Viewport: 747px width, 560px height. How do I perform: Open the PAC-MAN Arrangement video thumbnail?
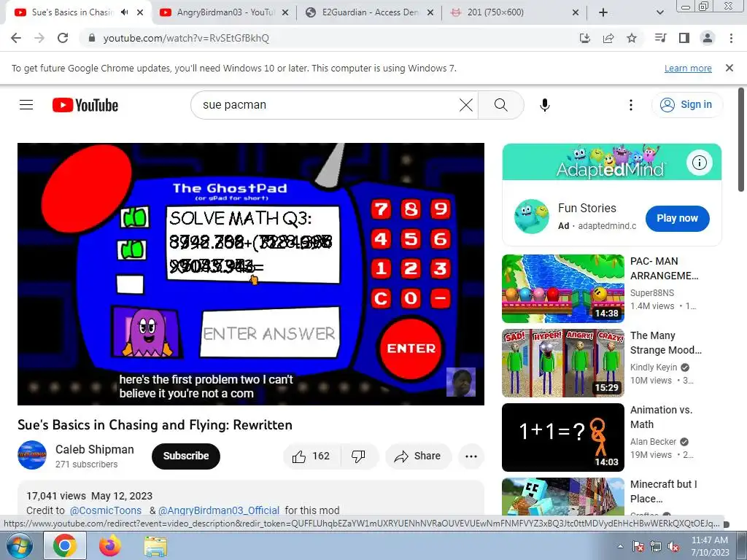tap(563, 289)
